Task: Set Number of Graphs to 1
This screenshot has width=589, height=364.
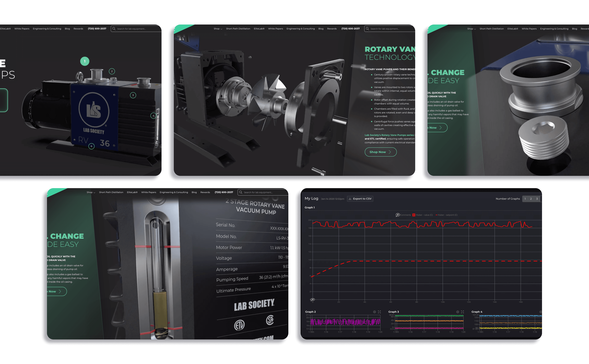Action: [x=525, y=199]
